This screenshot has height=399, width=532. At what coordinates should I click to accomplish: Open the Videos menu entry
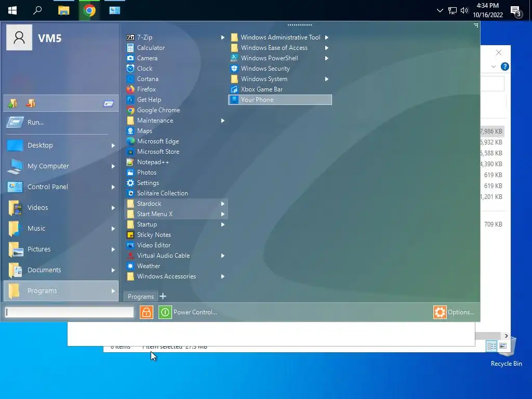61,207
